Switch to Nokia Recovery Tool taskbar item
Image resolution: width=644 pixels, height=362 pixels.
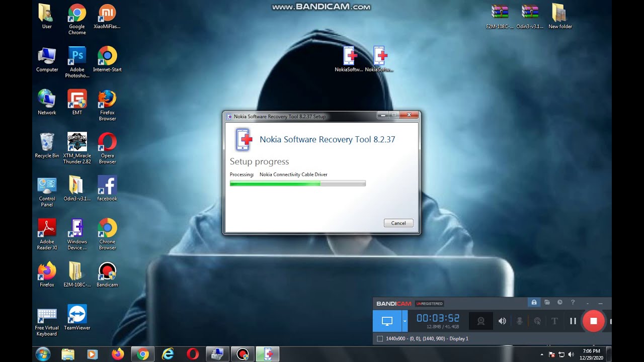[268, 354]
